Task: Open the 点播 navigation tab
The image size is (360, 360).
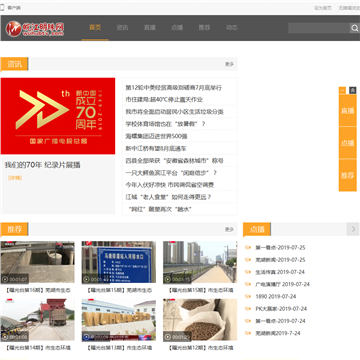Action: [177, 28]
